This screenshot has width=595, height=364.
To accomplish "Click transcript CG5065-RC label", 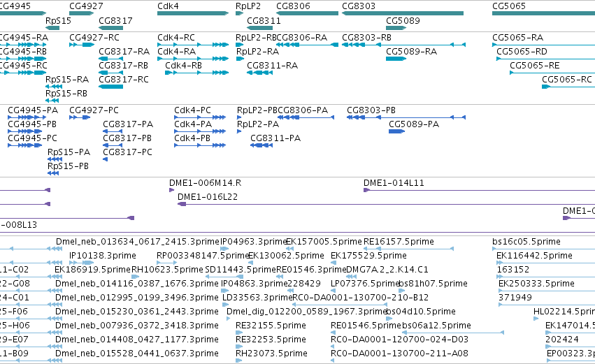I will tap(567, 80).
